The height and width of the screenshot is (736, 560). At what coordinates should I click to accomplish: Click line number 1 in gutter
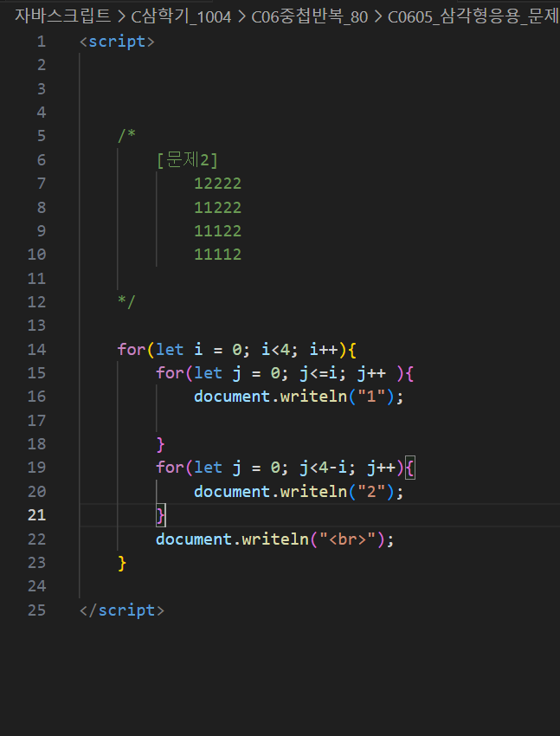point(42,42)
